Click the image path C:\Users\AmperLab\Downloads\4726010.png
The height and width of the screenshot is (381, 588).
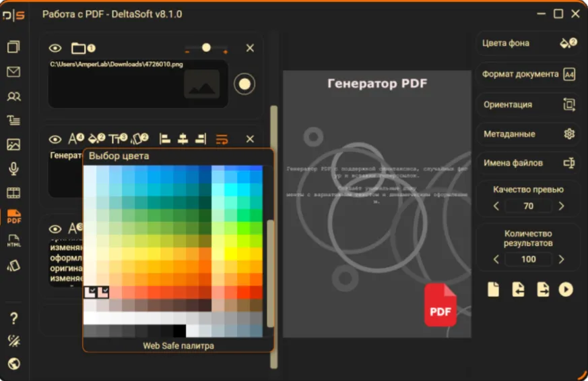tap(117, 64)
